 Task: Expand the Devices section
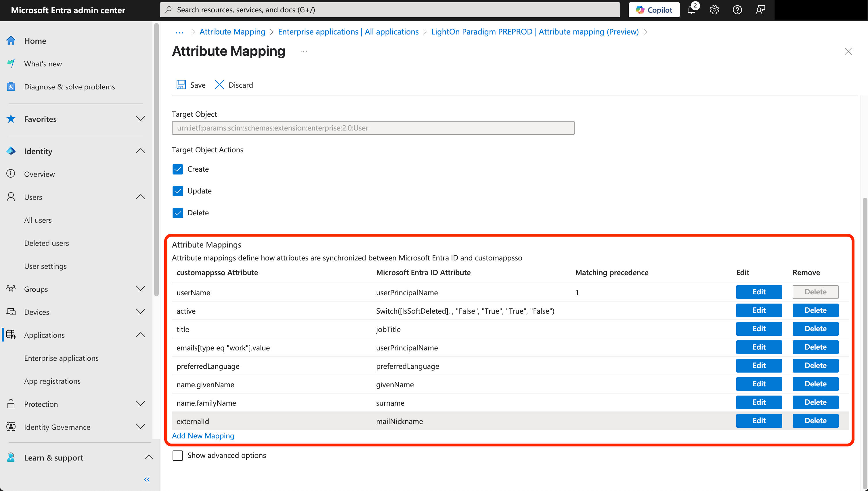140,312
